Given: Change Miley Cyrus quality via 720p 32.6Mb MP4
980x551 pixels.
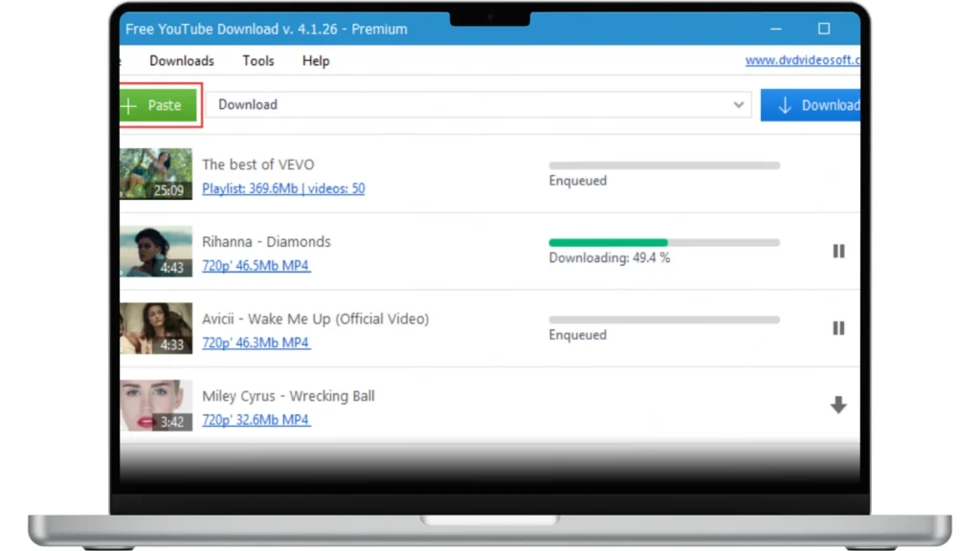Looking at the screenshot, I should 256,420.
